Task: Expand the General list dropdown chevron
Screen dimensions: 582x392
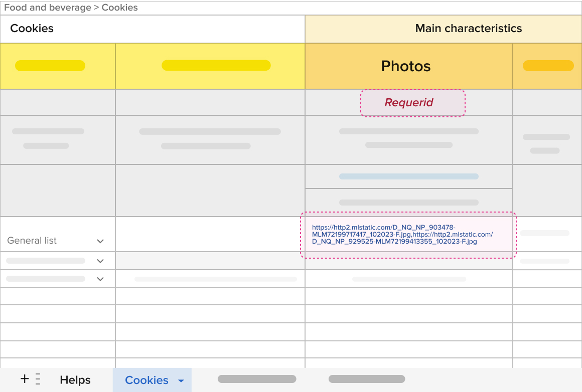Action: (x=100, y=241)
